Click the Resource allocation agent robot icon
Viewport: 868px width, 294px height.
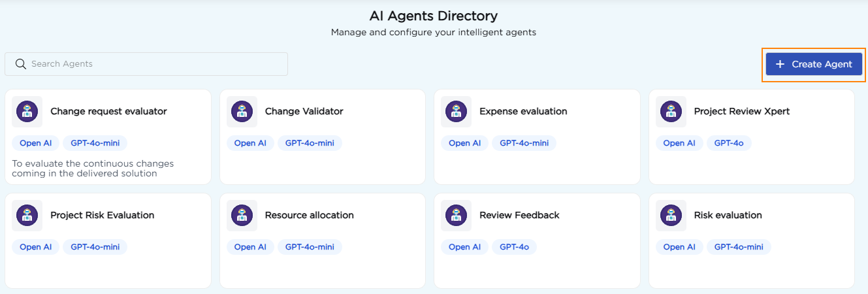[242, 215]
